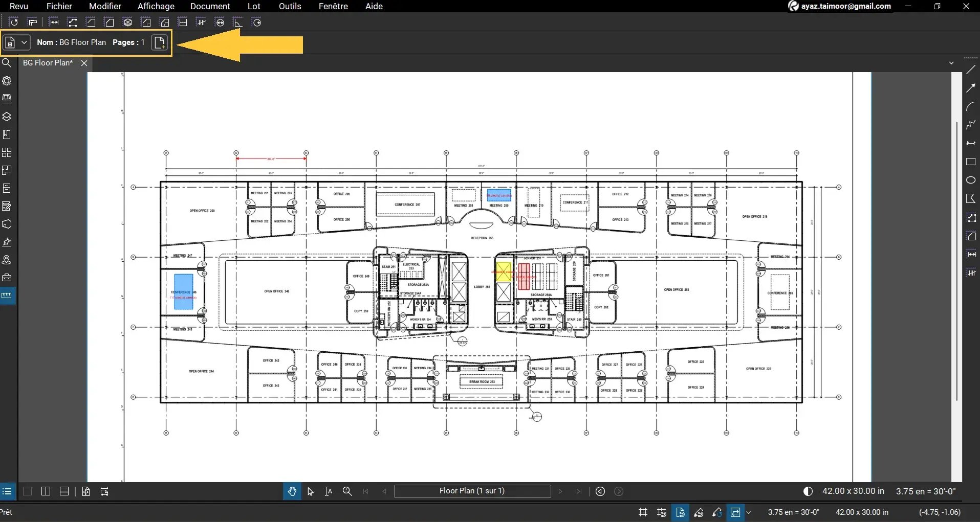Select the Zoom magnifier tool
980x522 pixels.
[x=347, y=491]
